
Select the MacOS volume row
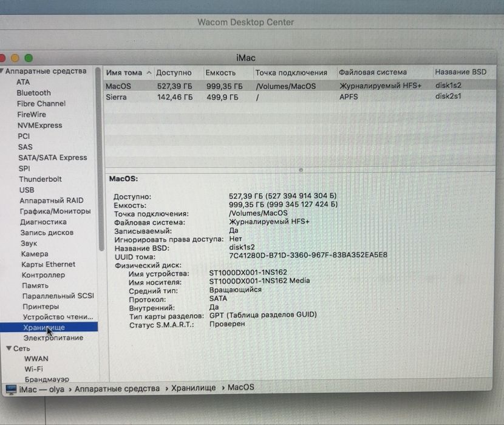[299, 86]
